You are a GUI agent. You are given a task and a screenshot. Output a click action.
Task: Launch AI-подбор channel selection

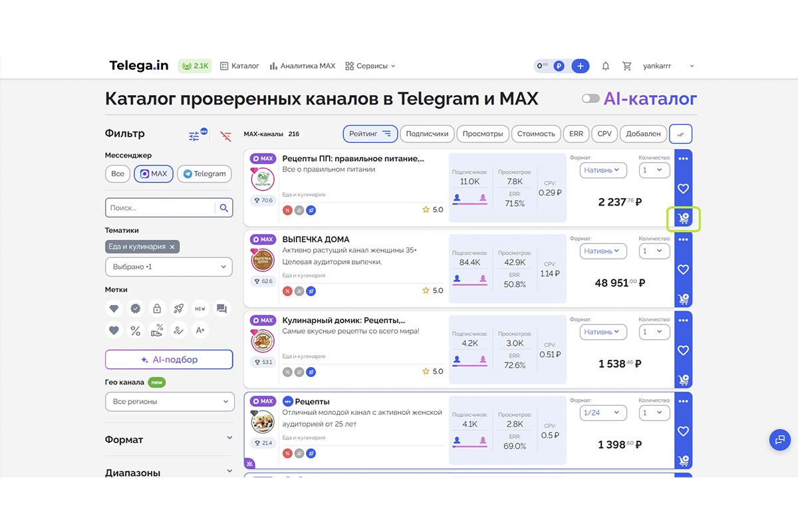coord(168,359)
